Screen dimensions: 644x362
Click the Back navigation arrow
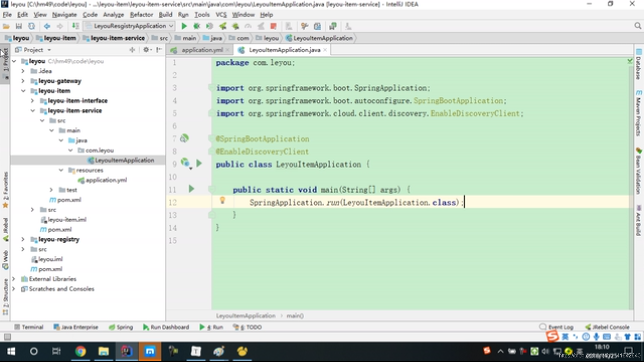pos(47,26)
